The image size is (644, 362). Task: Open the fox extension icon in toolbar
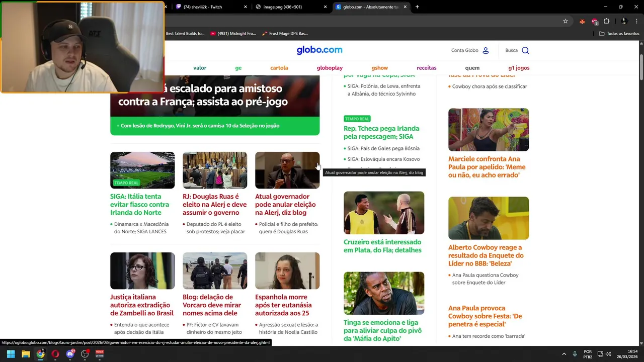click(x=583, y=21)
